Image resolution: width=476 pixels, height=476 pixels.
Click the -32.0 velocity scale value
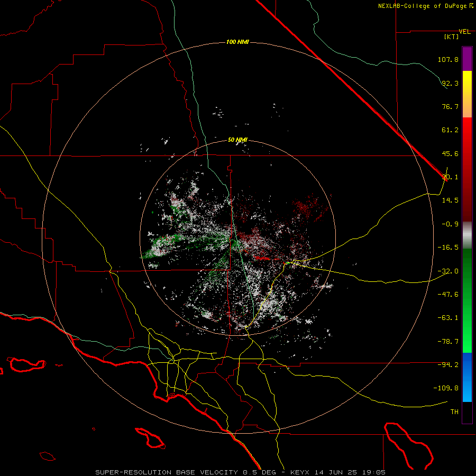click(x=448, y=271)
